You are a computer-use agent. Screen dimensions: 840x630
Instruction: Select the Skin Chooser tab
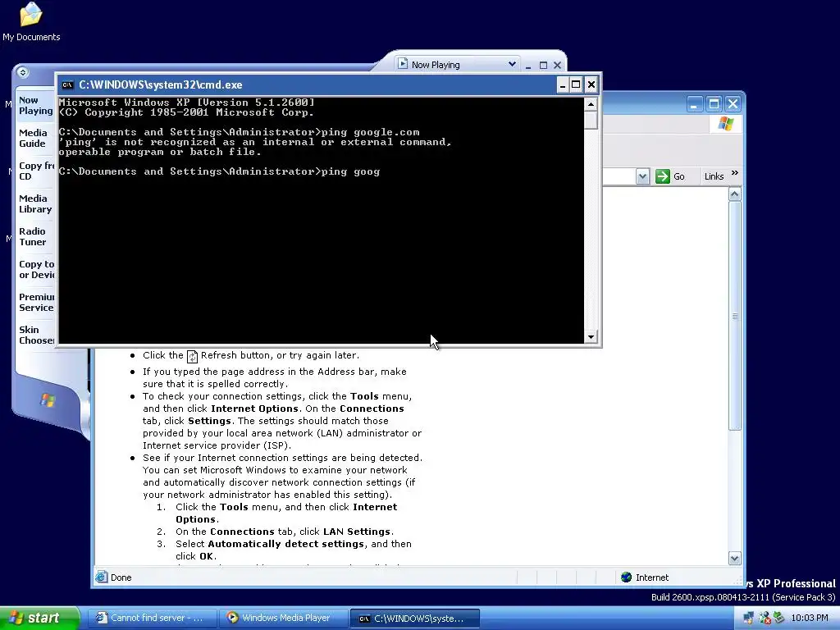click(36, 335)
